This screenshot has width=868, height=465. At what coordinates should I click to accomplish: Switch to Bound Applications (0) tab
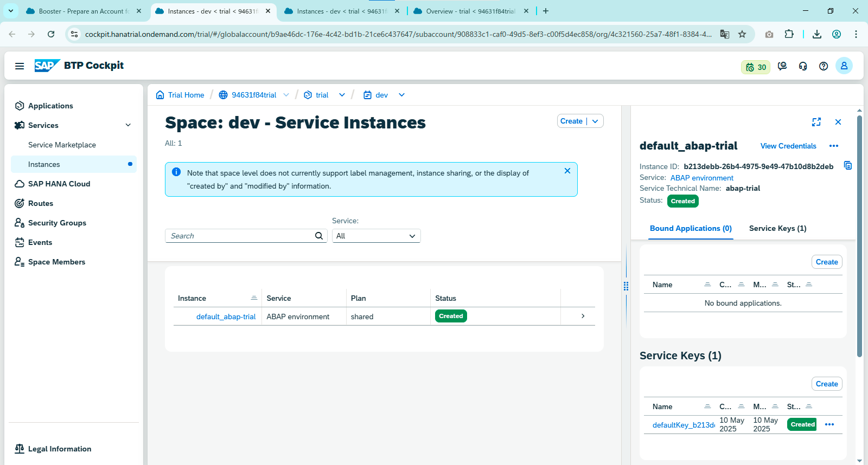[x=691, y=228]
